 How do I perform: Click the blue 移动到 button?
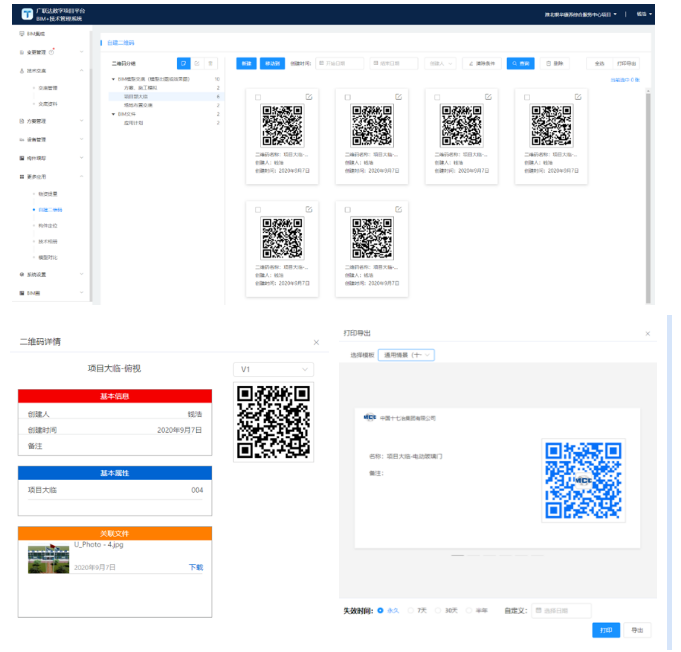click(272, 63)
